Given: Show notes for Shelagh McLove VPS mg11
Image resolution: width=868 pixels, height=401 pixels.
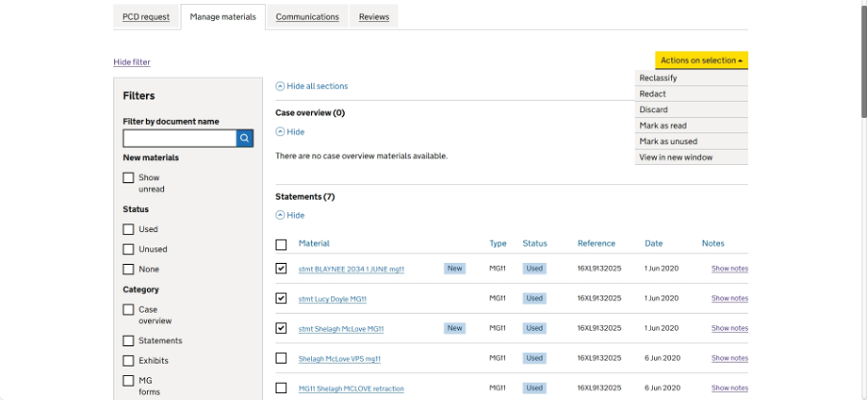Looking at the screenshot, I should point(730,358).
